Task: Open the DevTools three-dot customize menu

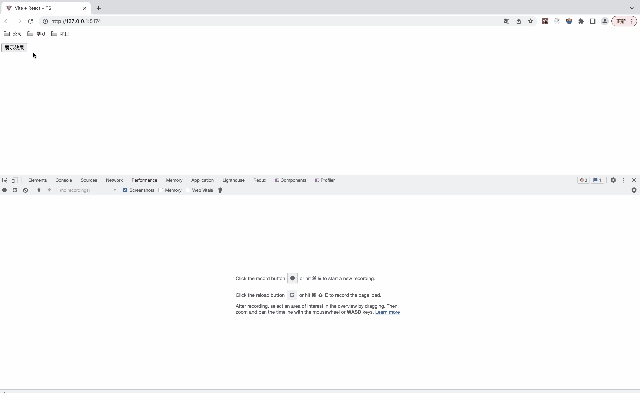Action: (623, 180)
